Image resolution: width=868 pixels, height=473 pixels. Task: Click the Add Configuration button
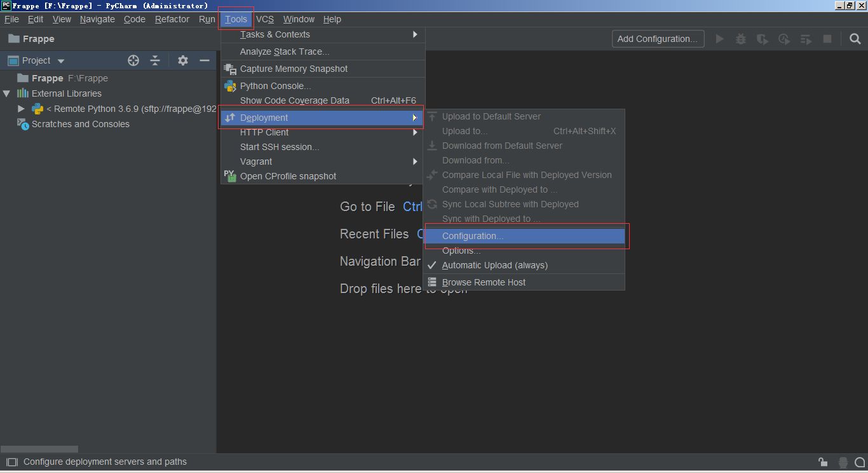pos(658,39)
